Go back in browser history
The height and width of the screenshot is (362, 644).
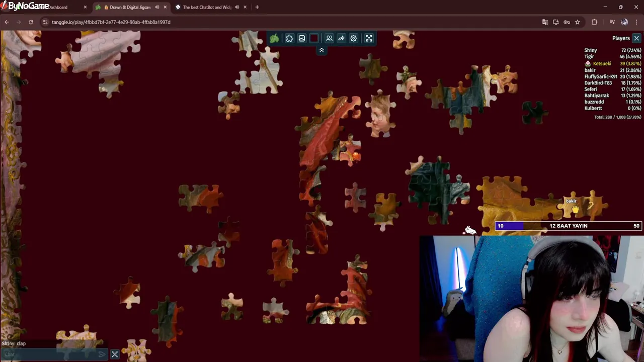(7, 22)
